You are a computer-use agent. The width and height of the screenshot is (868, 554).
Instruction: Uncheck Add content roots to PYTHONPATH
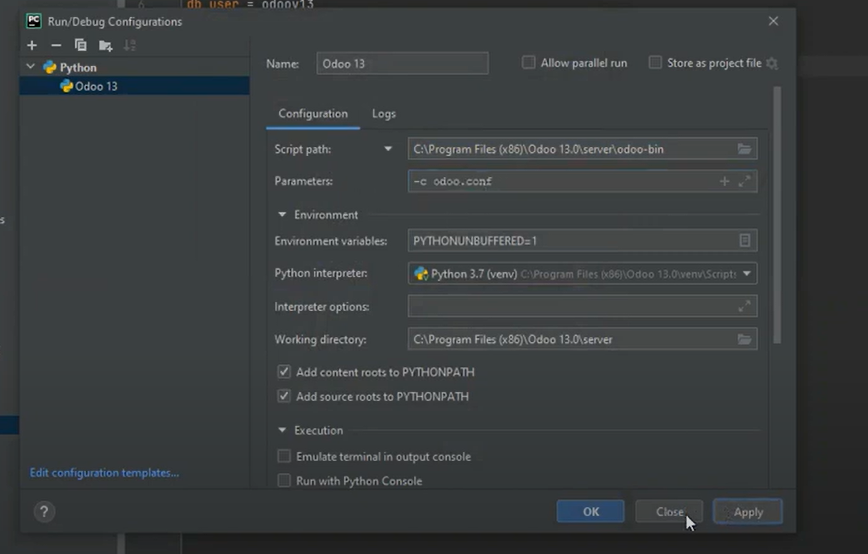[284, 372]
